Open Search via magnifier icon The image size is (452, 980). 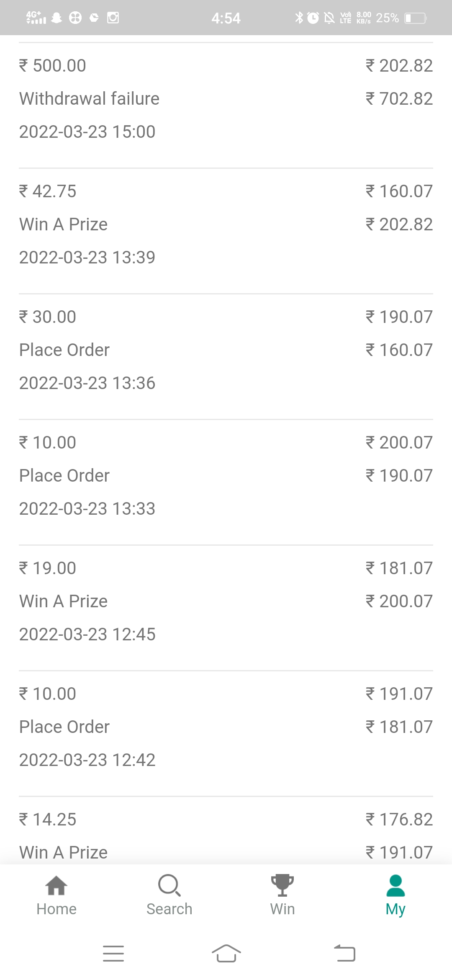click(169, 885)
